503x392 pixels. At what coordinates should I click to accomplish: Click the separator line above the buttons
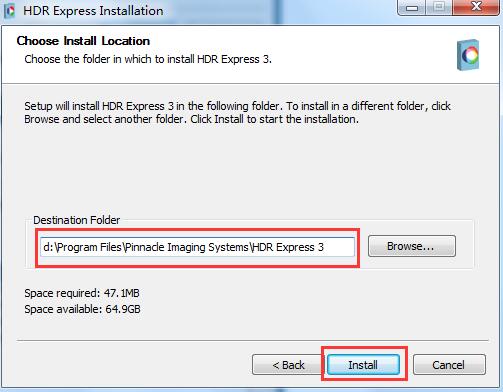pyautogui.click(x=253, y=341)
